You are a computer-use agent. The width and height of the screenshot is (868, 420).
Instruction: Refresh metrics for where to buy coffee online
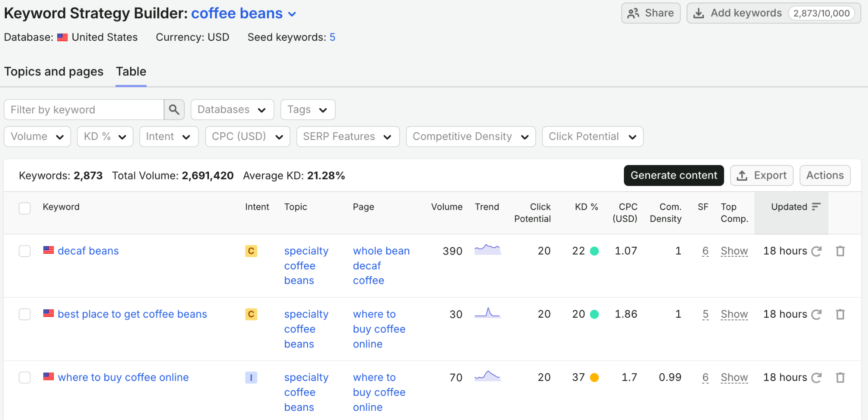click(x=816, y=378)
